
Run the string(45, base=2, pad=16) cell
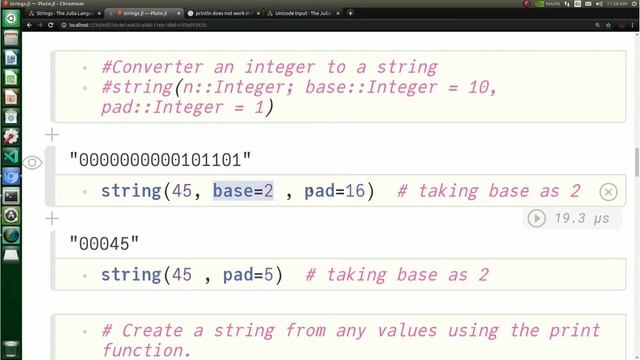(536, 218)
